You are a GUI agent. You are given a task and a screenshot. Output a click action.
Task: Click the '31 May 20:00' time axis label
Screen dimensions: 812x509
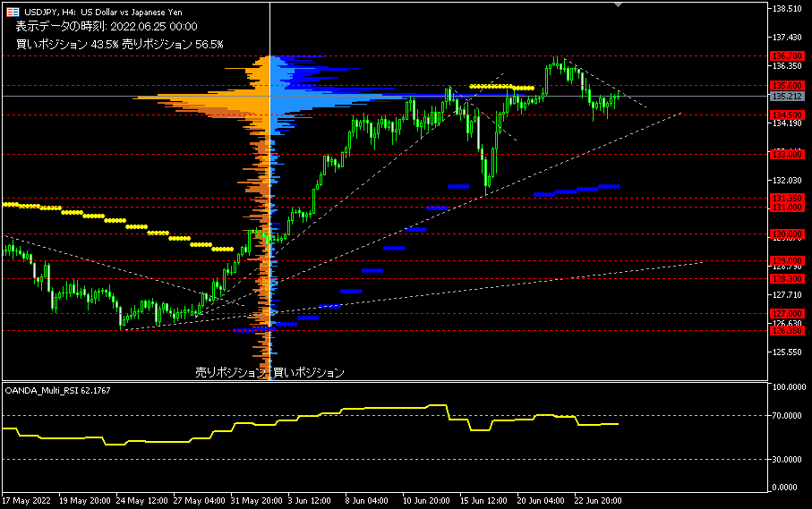pyautogui.click(x=256, y=501)
